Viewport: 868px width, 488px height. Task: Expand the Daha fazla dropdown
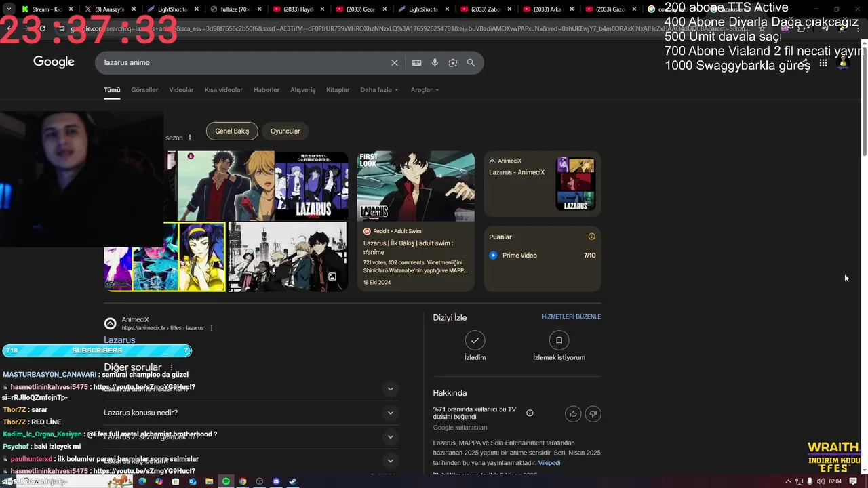coord(379,90)
